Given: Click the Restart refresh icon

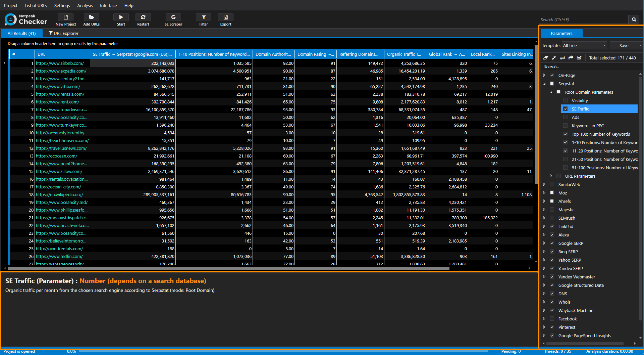Looking at the screenshot, I should pos(143,17).
